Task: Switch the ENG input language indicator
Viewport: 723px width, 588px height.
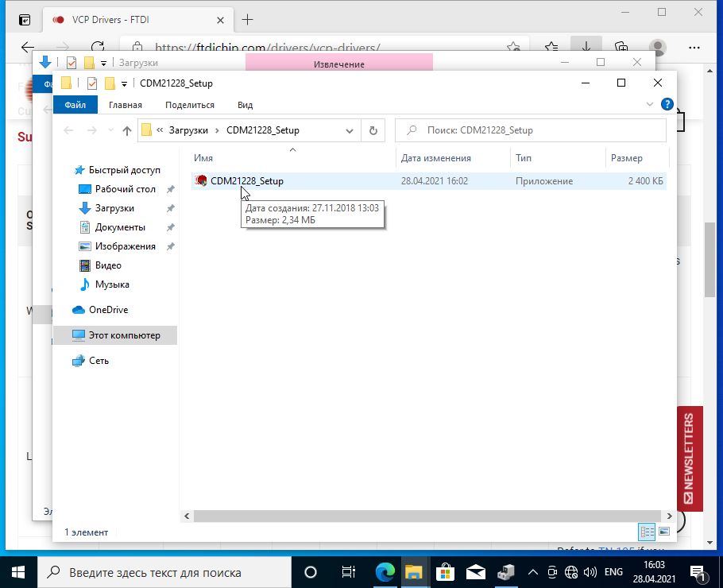Action: pyautogui.click(x=613, y=572)
